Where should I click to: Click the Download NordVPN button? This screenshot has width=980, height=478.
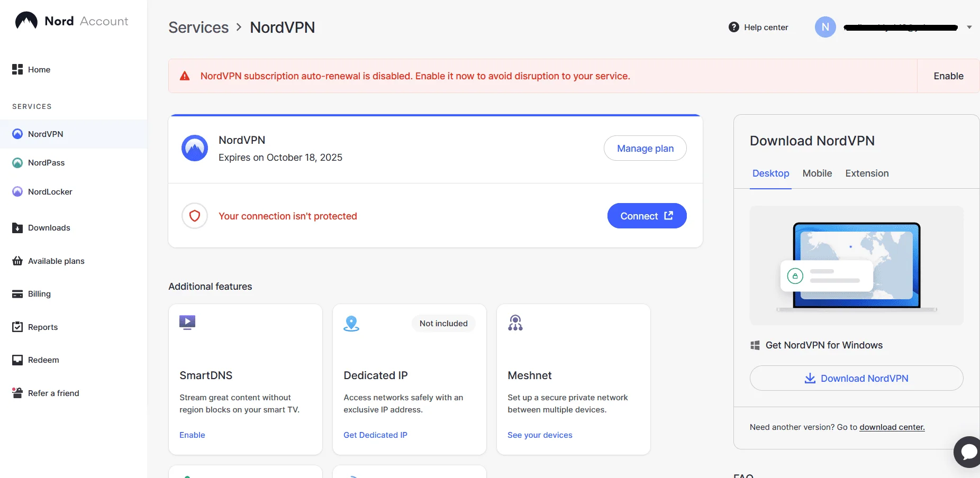click(x=856, y=378)
